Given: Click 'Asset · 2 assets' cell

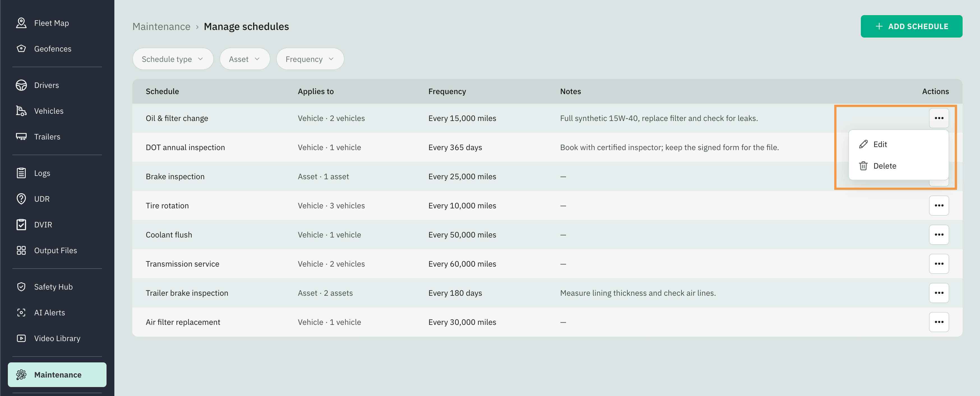Looking at the screenshot, I should click(325, 293).
